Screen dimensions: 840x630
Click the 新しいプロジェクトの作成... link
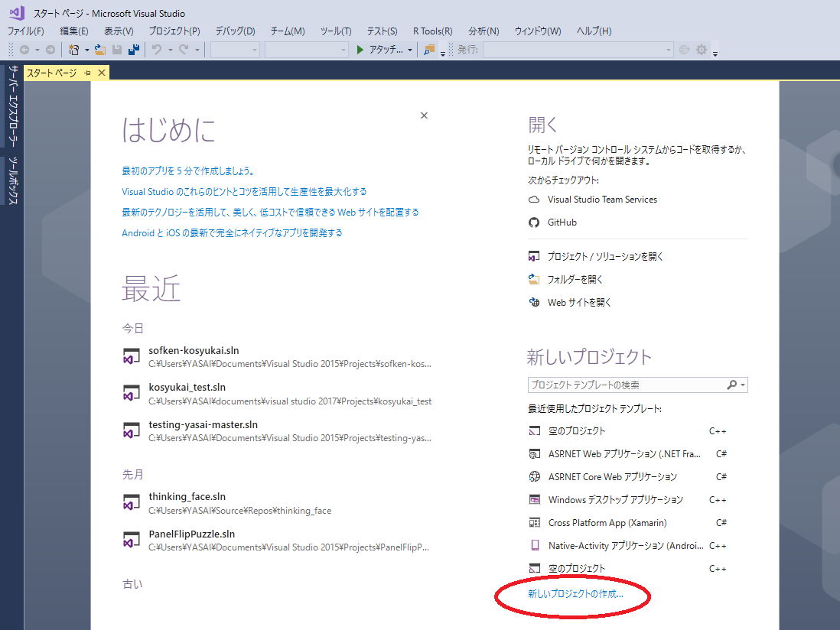[575, 593]
